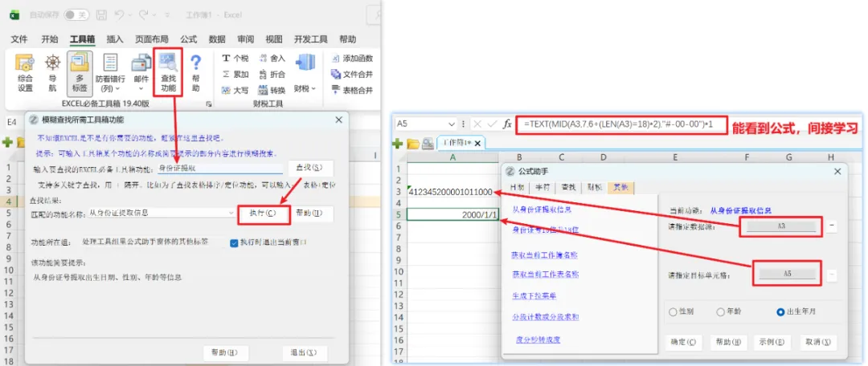The height and width of the screenshot is (366, 868).
Task: Uncheck 执行时退出当前窗口 checkbox
Action: click(234, 242)
